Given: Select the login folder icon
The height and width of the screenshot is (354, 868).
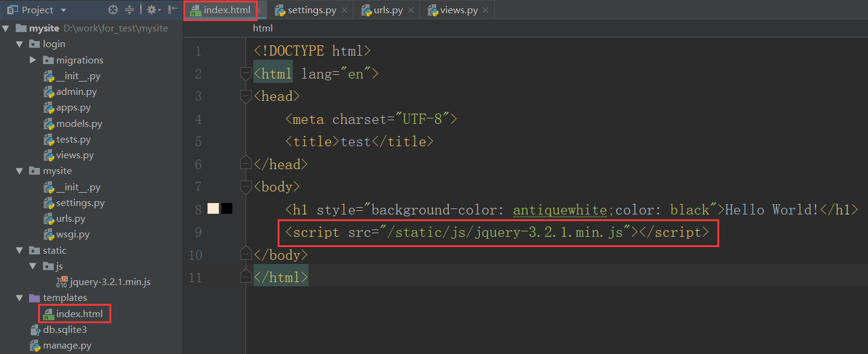Looking at the screenshot, I should 34,44.
